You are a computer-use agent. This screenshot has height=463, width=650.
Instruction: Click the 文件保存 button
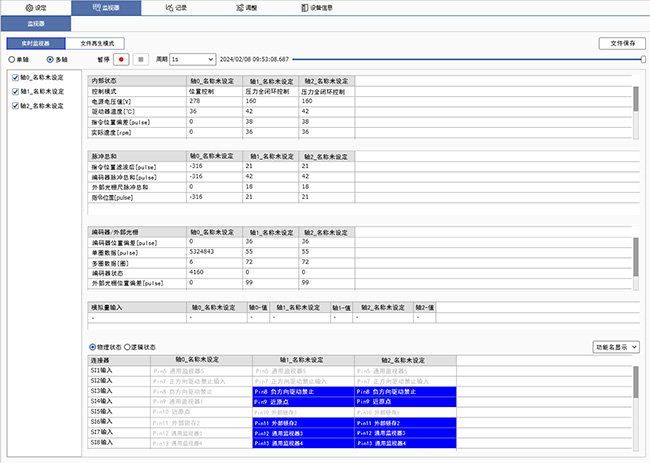621,44
